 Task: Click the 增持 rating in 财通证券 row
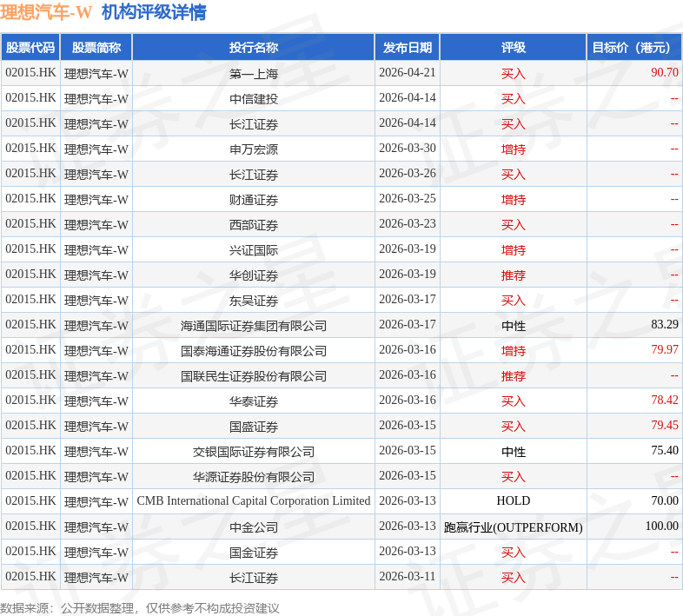pyautogui.click(x=514, y=200)
